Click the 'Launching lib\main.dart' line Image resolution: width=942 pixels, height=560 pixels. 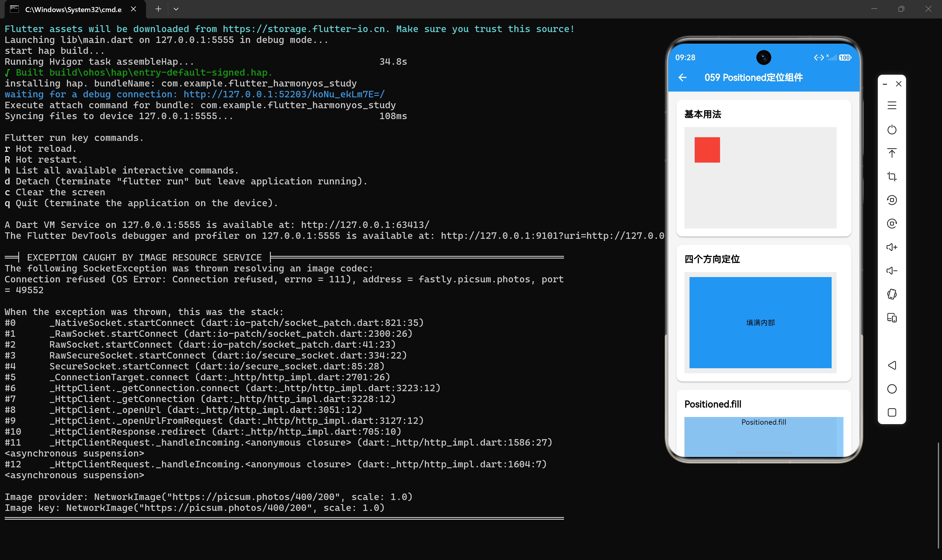(x=167, y=40)
